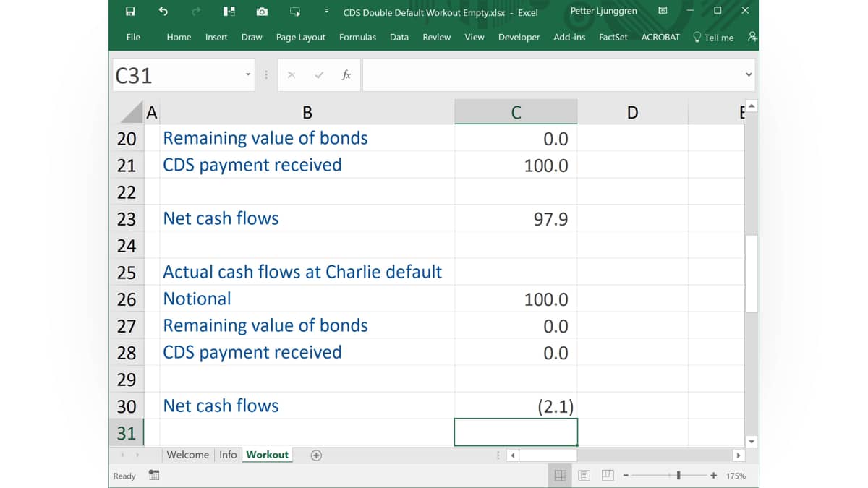Click the Select All corner triangle
The width and height of the screenshot is (868, 488).
pos(132,112)
